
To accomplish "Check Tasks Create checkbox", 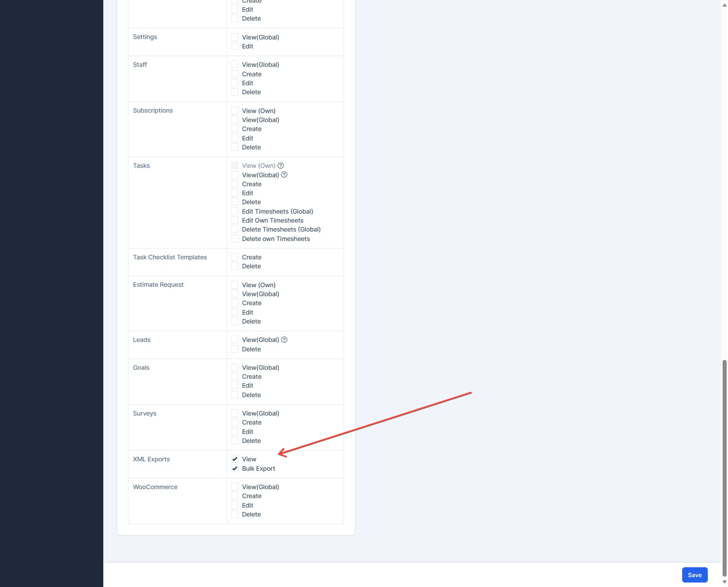I will coord(234,184).
